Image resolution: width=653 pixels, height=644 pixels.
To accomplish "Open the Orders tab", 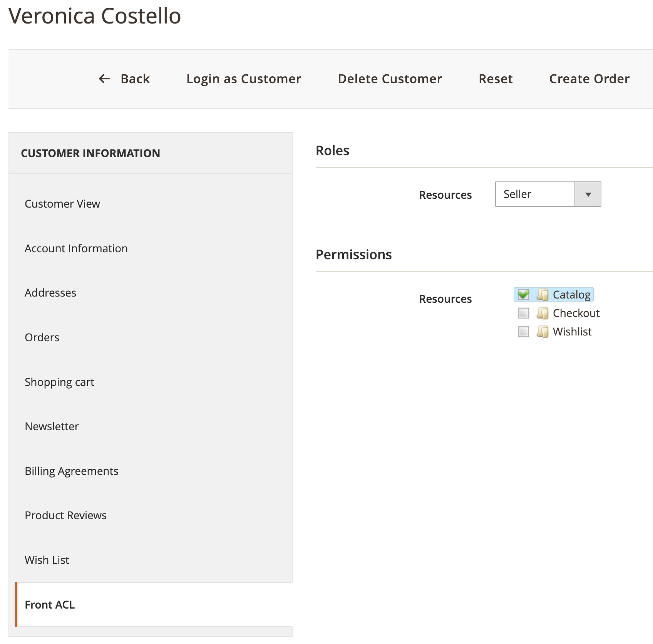I will [x=42, y=337].
